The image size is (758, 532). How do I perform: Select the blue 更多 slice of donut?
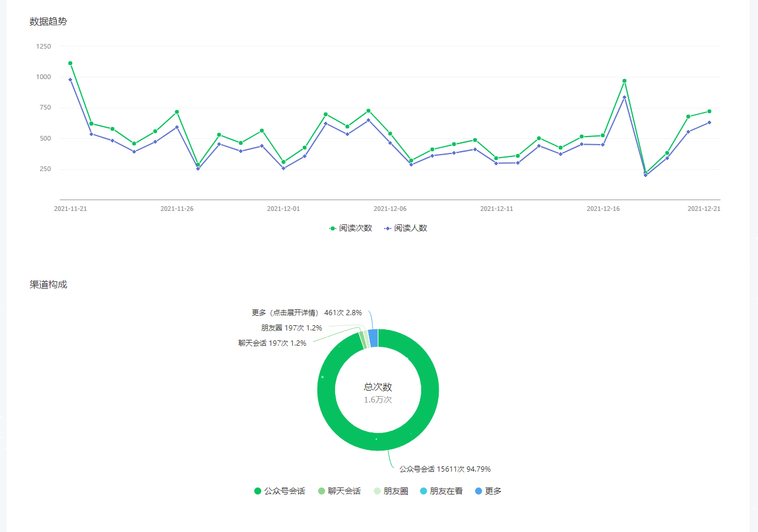pyautogui.click(x=373, y=338)
